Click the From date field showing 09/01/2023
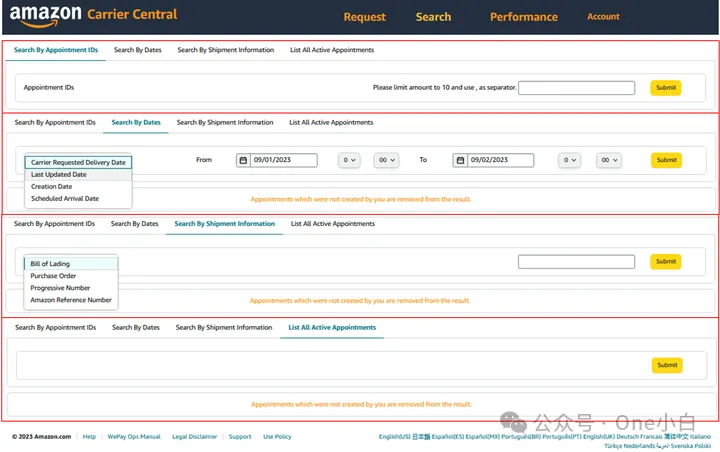 point(284,160)
